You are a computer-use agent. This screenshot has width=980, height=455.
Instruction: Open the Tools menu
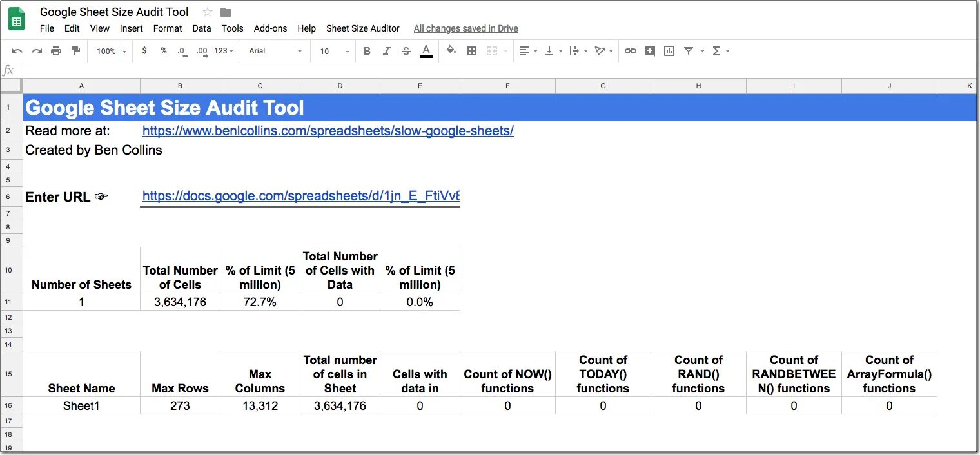[232, 28]
